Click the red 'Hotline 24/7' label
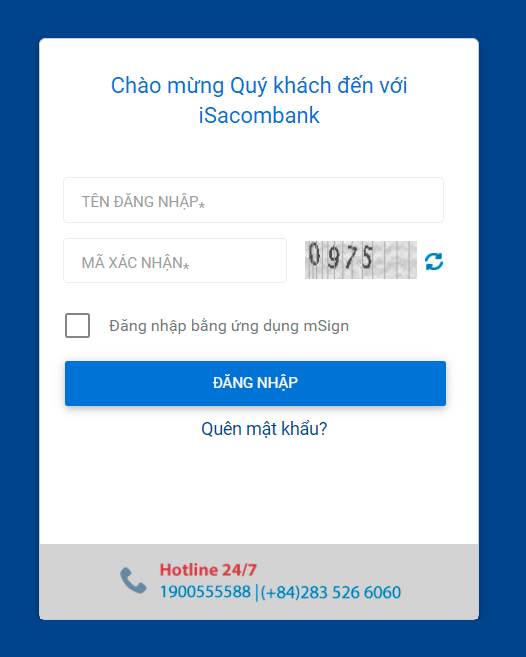 point(208,570)
